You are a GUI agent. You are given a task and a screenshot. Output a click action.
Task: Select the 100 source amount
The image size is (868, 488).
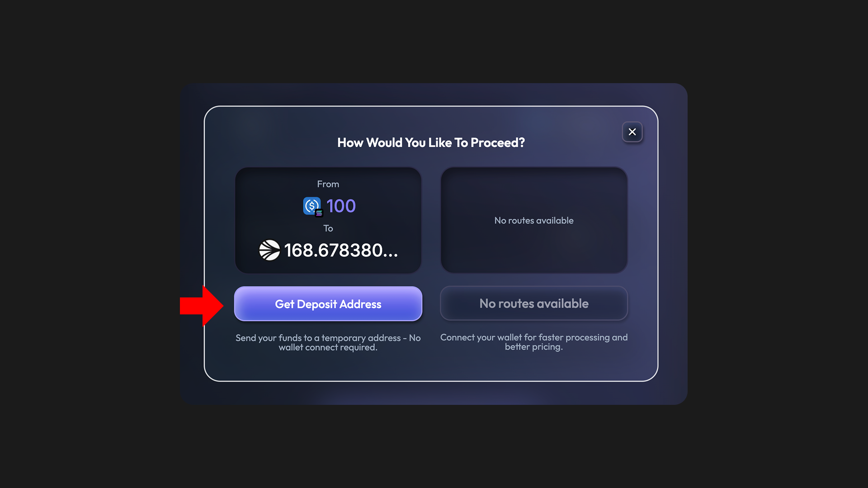point(341,206)
